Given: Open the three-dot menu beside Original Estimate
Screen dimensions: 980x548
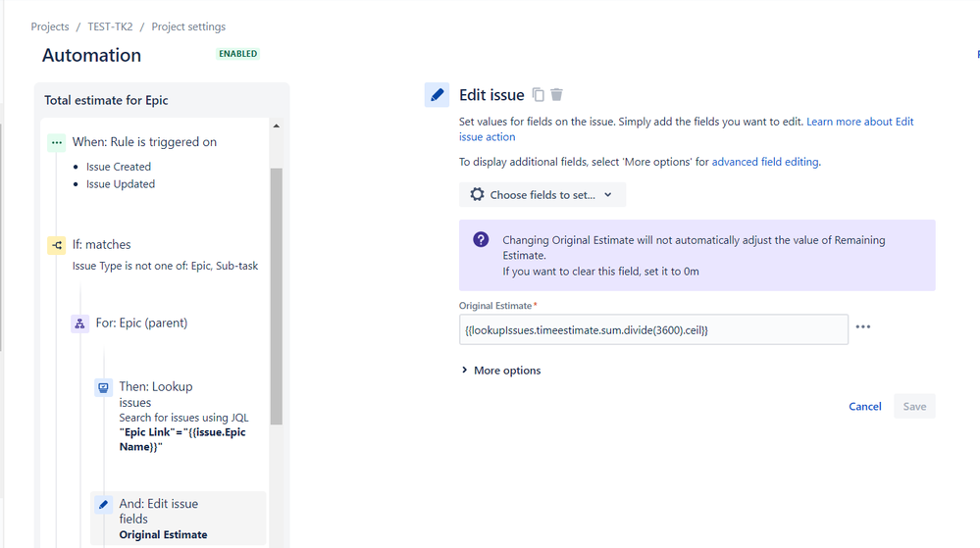Looking at the screenshot, I should [x=862, y=326].
